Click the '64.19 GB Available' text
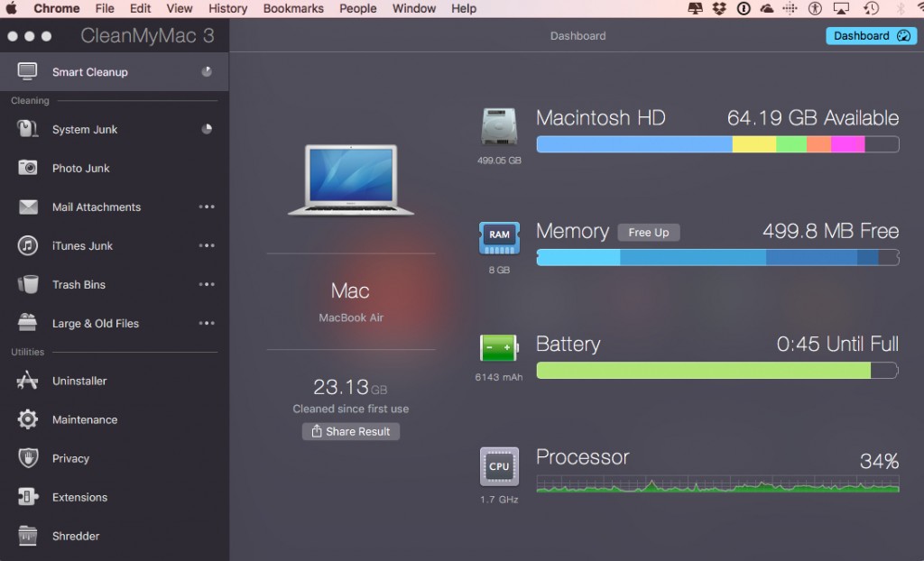924x561 pixels. (x=813, y=118)
